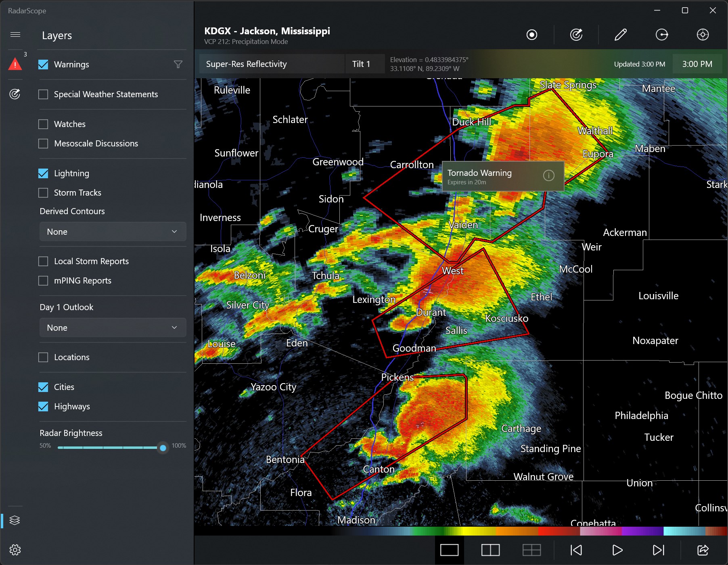The width and height of the screenshot is (728, 565).
Task: Open the Derived Contours dropdown
Action: pos(113,231)
